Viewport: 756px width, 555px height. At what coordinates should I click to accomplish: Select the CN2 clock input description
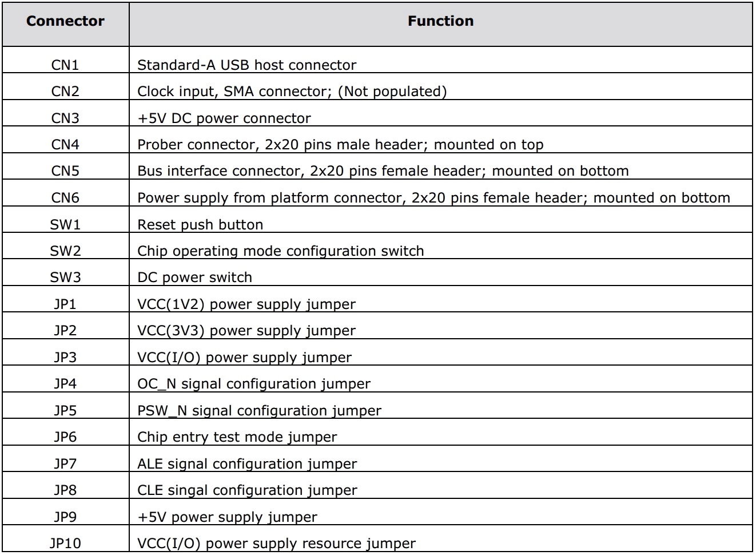point(292,92)
